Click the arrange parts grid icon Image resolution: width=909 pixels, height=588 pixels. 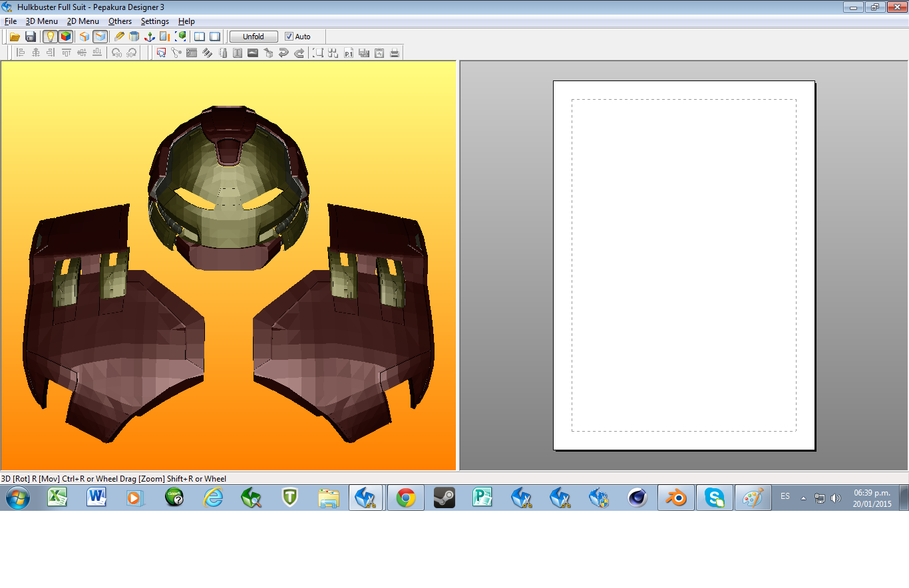(333, 53)
